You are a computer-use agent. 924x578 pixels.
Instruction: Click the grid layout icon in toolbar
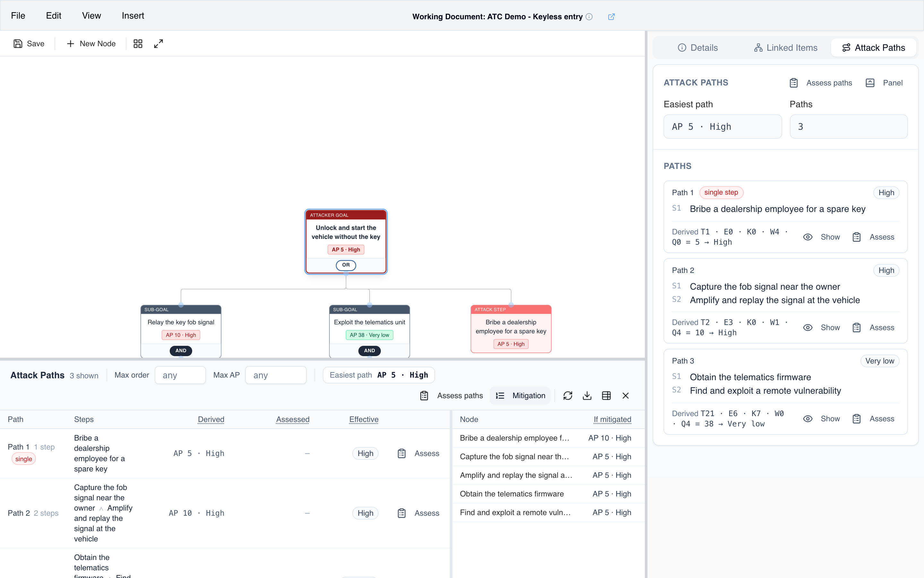(x=138, y=44)
